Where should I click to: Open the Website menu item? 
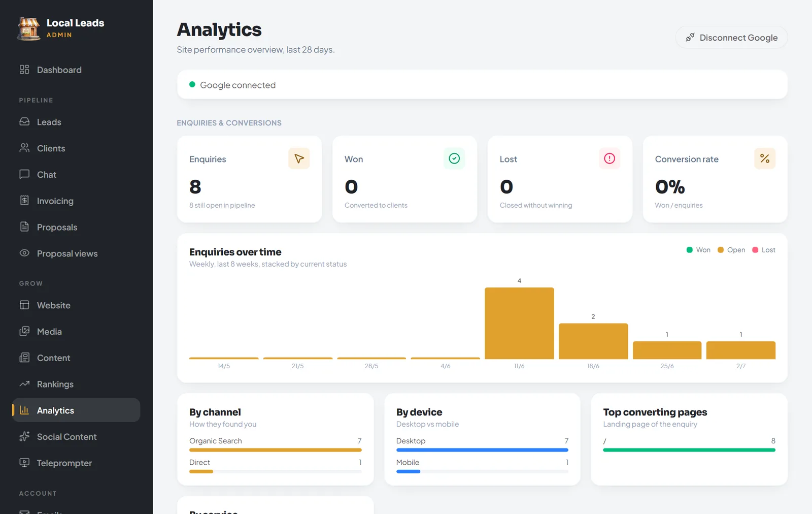tap(76, 305)
